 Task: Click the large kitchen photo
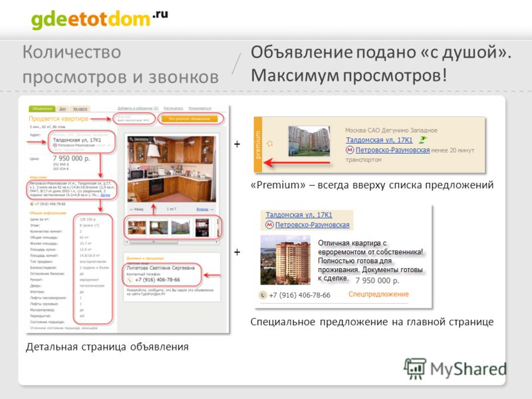pos(172,169)
